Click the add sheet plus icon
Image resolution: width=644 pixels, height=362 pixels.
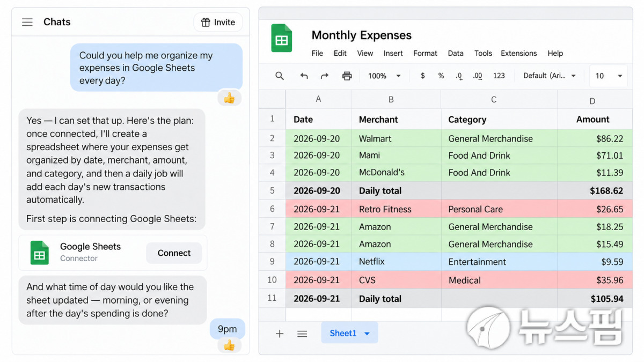[x=280, y=334]
